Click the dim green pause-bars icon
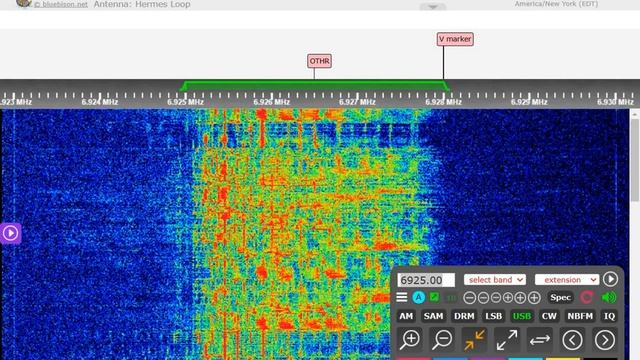 pos(451,298)
